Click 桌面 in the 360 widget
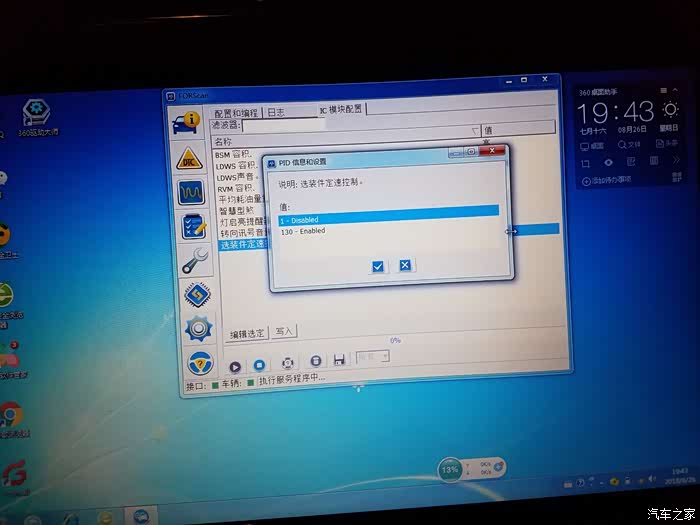700x525 pixels. pos(592,146)
